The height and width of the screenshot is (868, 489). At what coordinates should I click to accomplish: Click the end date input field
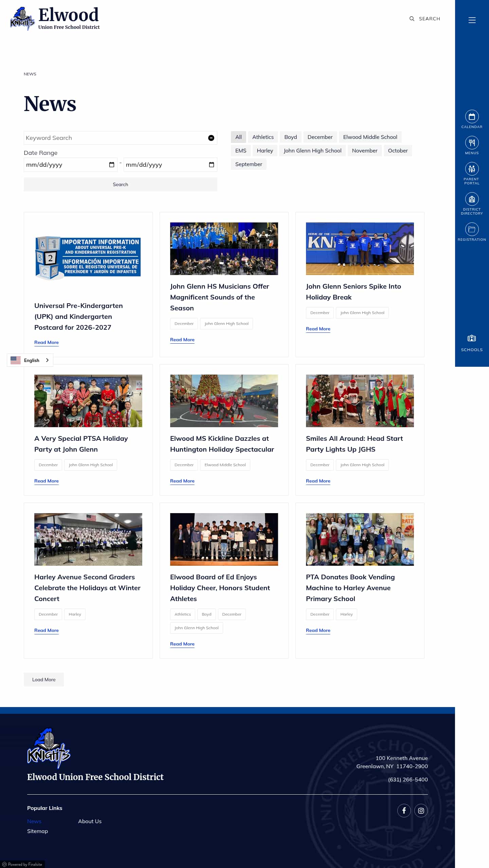click(170, 165)
